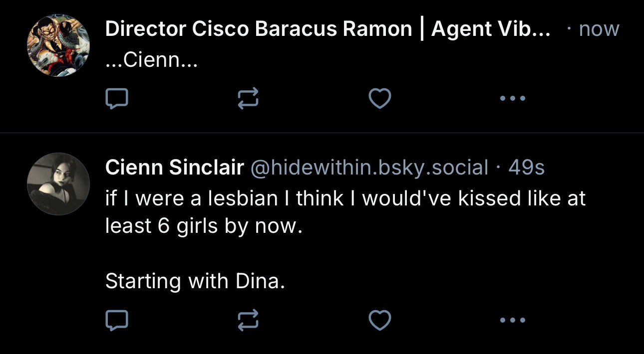
Task: Reply to Director Cisco Baracus Ramon's post
Action: (x=117, y=98)
